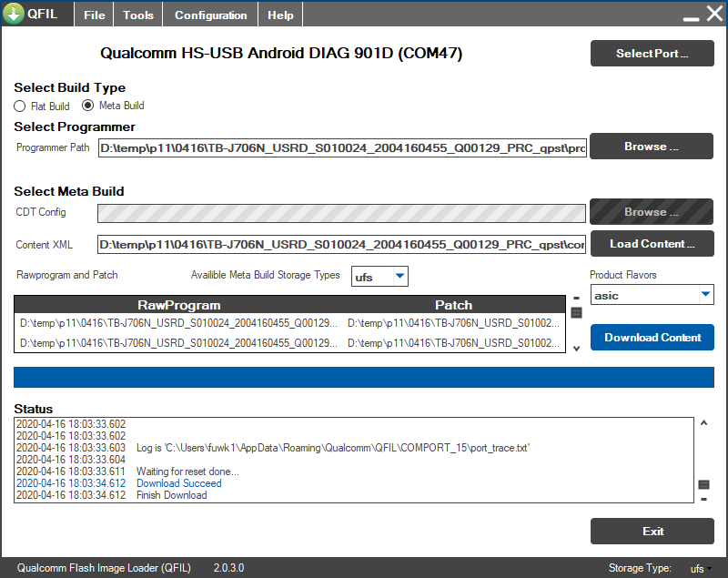The image size is (728, 578).
Task: Click the Patch column header
Action: click(453, 305)
